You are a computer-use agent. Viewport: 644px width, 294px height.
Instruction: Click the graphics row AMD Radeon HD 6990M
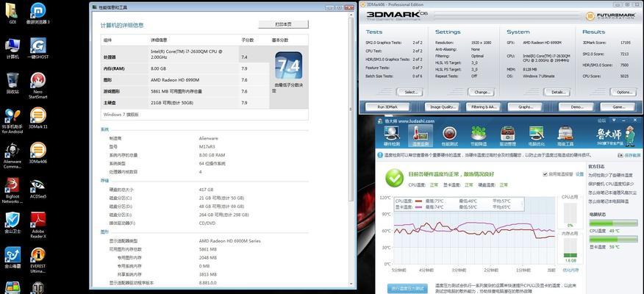click(185, 80)
